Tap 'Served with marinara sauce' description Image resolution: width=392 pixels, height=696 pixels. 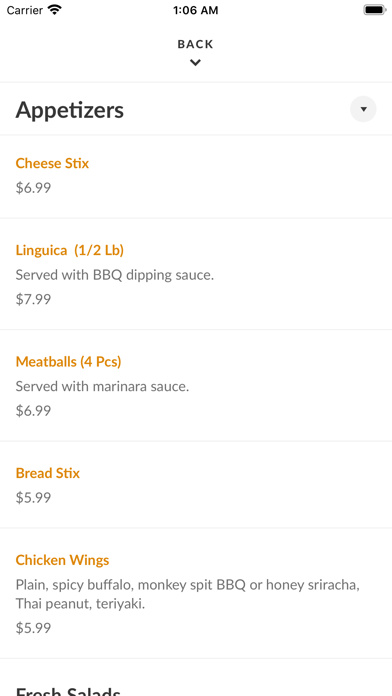103,386
